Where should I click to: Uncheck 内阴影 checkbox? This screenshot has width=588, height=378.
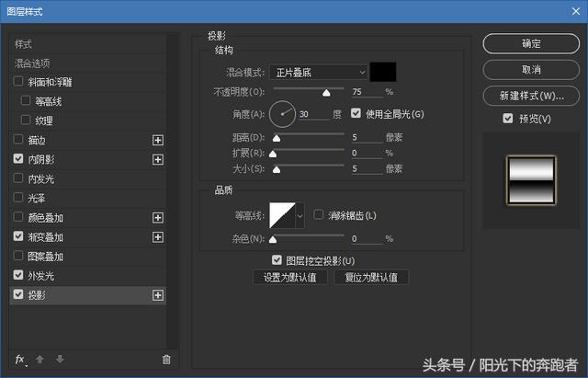click(x=18, y=159)
